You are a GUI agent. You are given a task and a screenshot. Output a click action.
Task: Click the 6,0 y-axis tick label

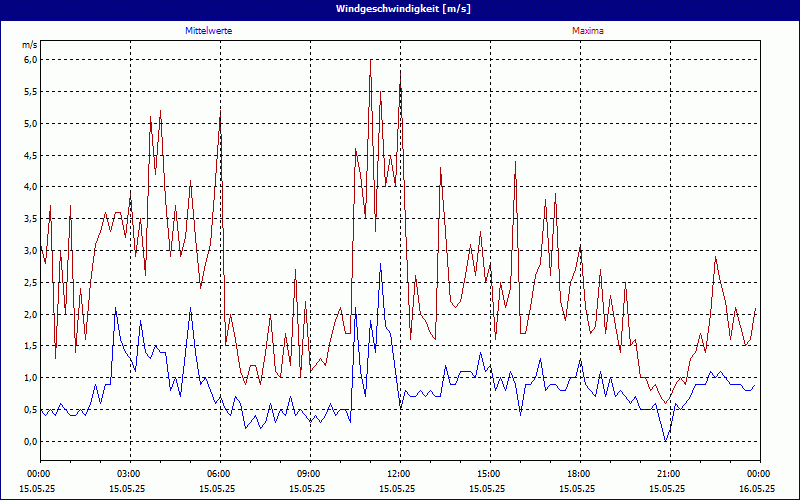point(30,59)
